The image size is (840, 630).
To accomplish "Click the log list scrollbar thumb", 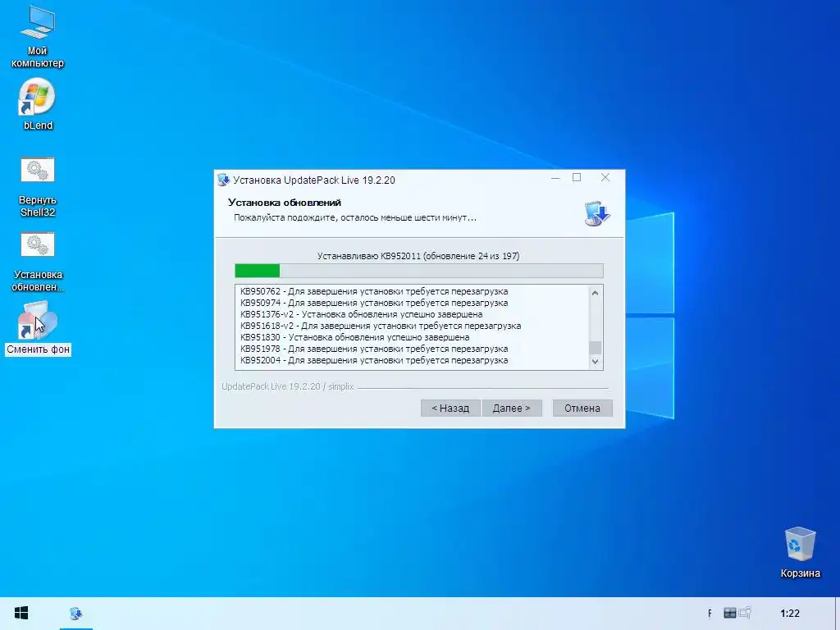I will (x=595, y=348).
